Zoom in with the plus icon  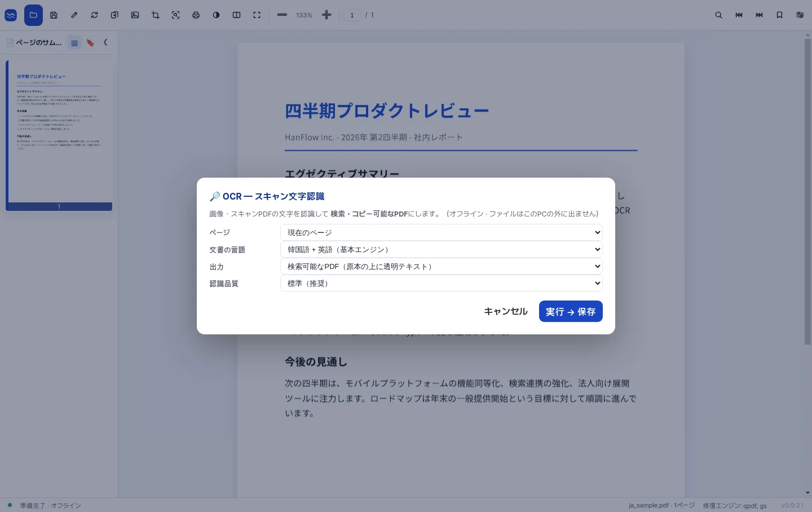pyautogui.click(x=326, y=15)
